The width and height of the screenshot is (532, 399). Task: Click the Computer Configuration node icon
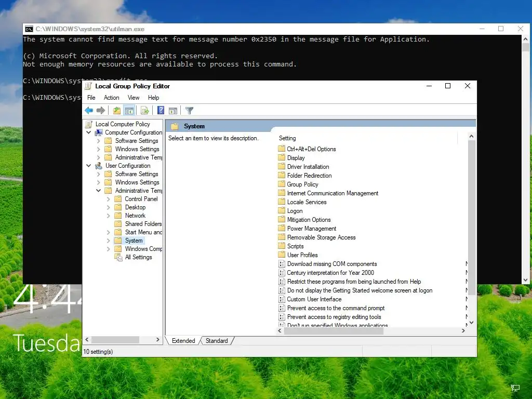(x=99, y=132)
